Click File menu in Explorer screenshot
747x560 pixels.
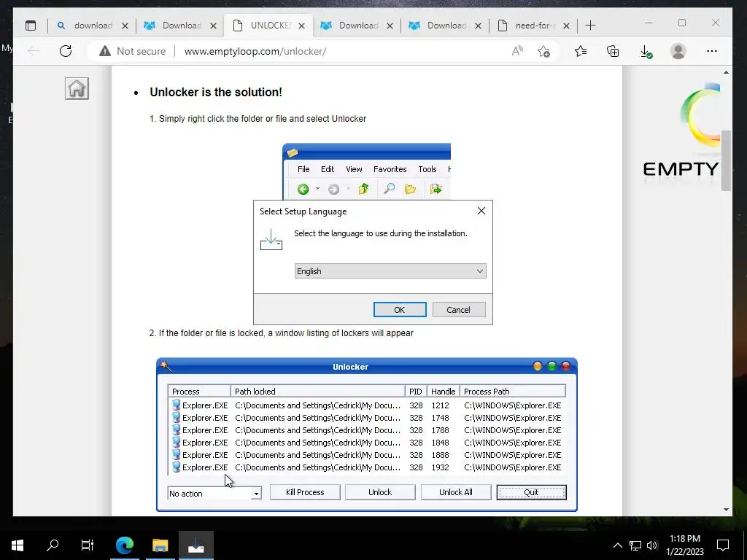303,169
